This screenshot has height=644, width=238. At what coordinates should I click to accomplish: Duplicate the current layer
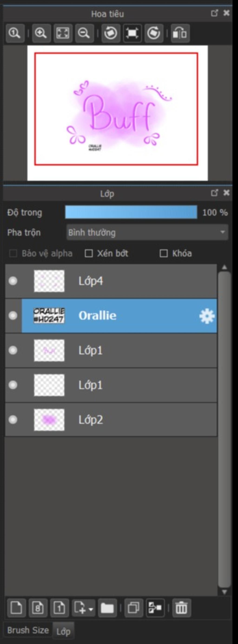133,608
